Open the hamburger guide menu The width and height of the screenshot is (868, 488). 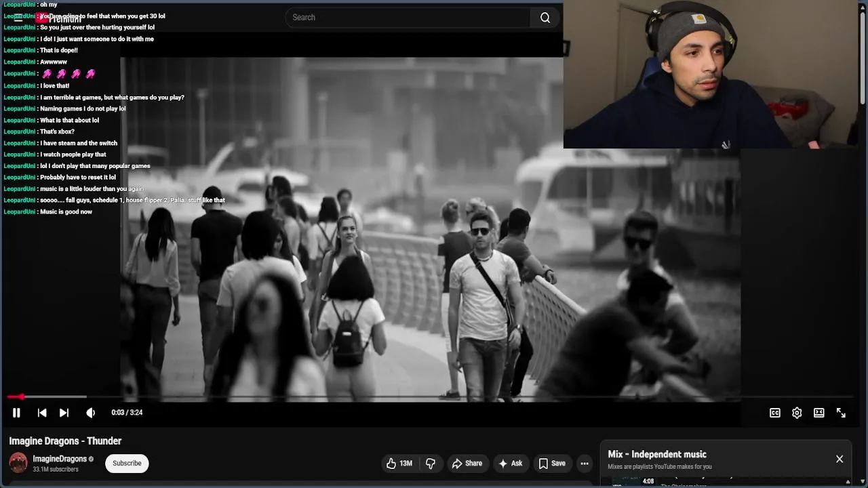pos(18,18)
